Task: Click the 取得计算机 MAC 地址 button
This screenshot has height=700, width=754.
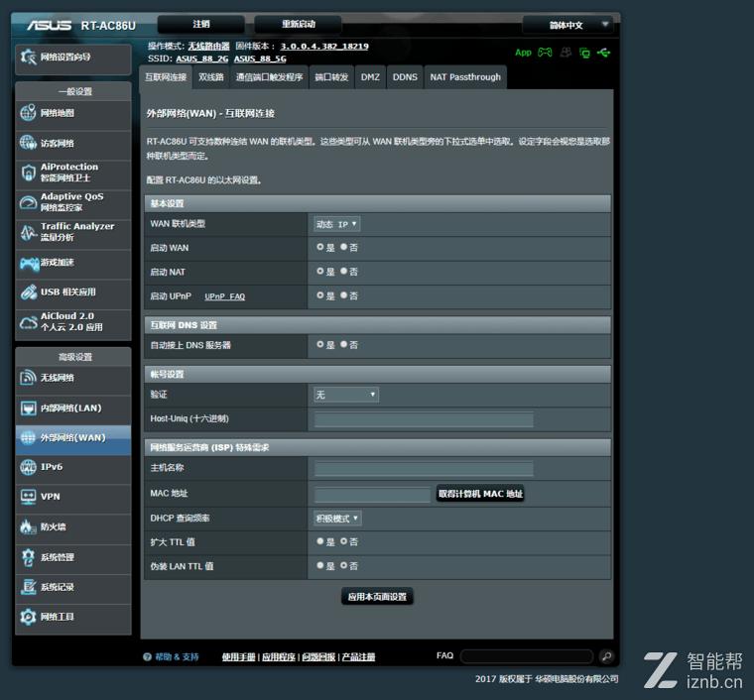Action: (x=480, y=494)
